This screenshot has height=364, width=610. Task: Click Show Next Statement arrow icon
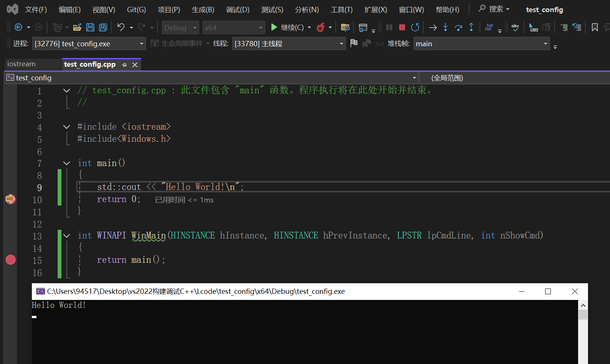click(433, 27)
